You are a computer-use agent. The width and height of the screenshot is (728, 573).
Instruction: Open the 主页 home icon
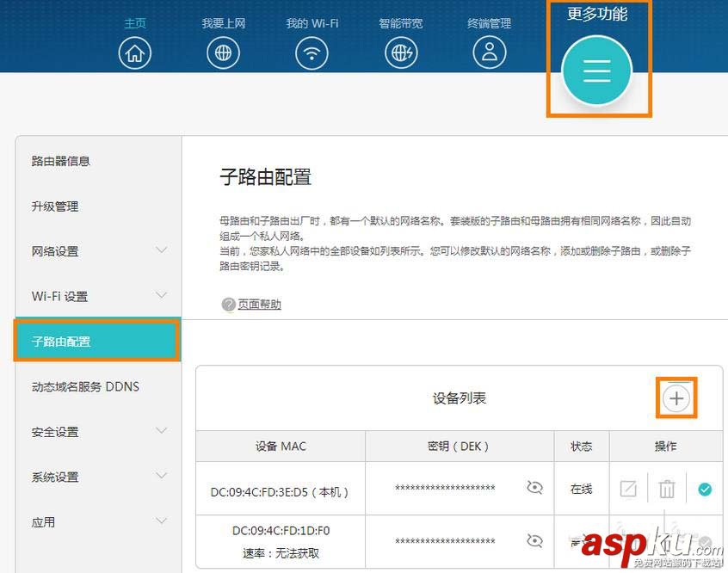tap(134, 52)
